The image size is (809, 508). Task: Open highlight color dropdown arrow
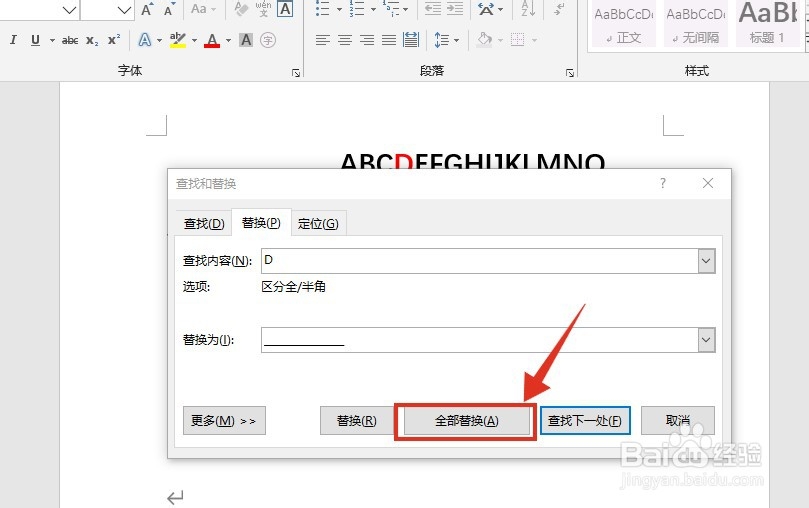point(194,40)
